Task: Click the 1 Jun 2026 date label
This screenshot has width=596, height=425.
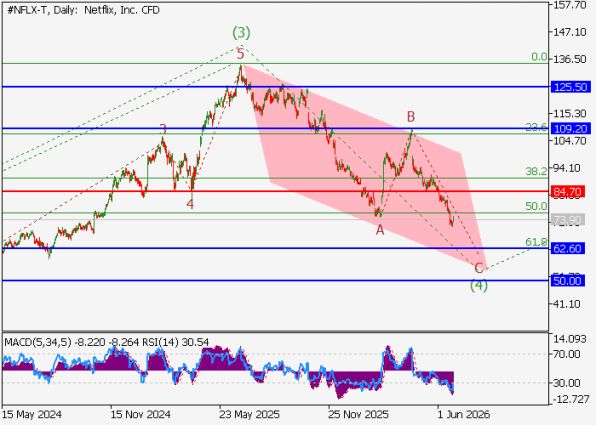Action: (x=463, y=414)
